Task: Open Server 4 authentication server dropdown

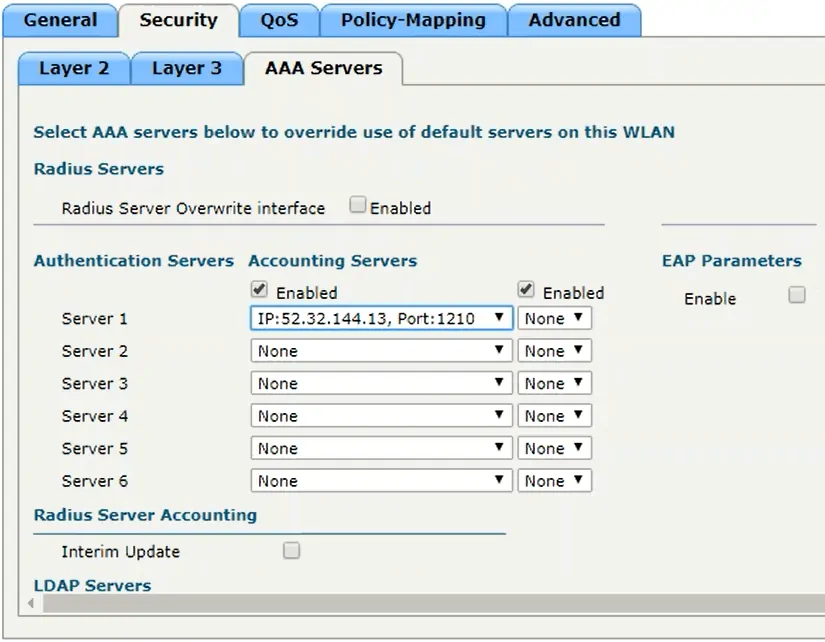Action: 380,416
